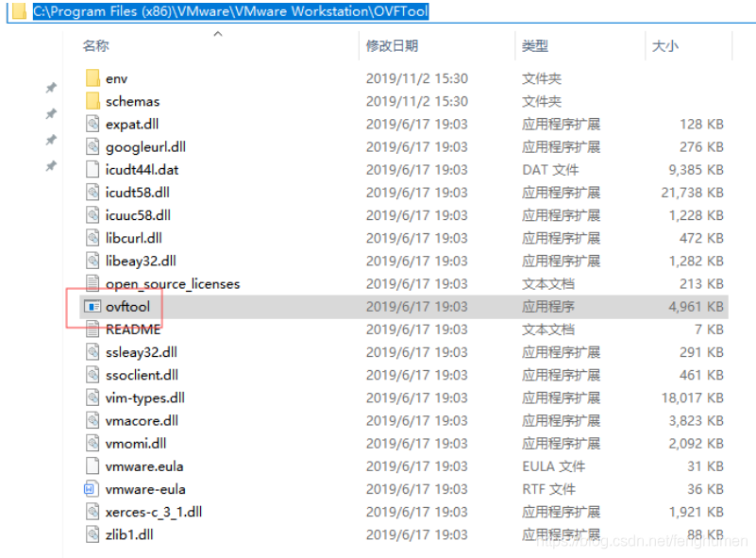Sort files by 大小 column header
This screenshot has height=558, width=756.
[x=664, y=46]
